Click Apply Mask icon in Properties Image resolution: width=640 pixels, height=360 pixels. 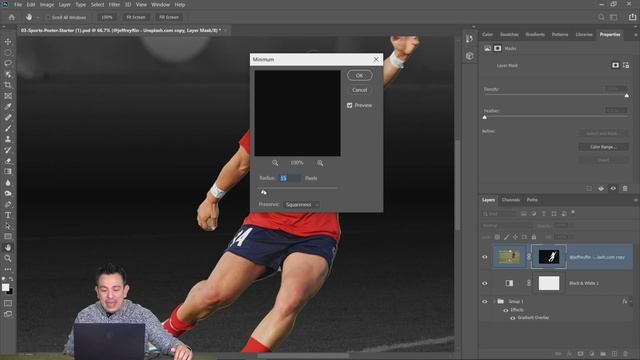601,189
